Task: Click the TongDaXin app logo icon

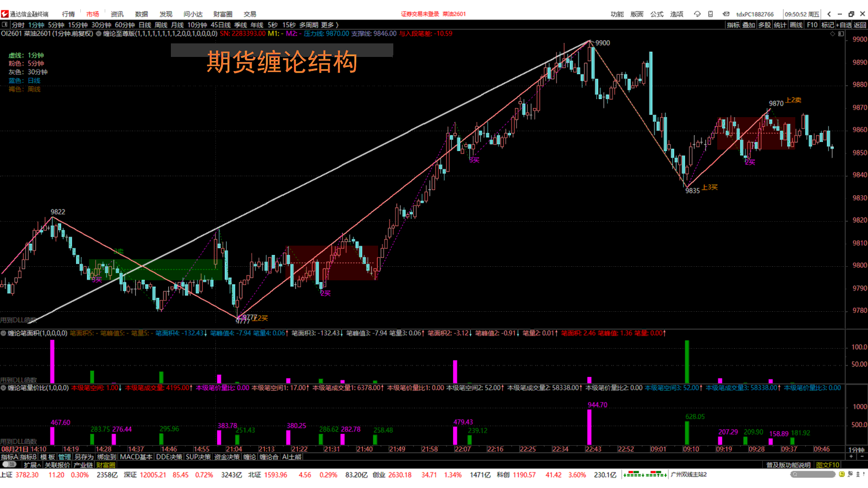Action: (5, 14)
